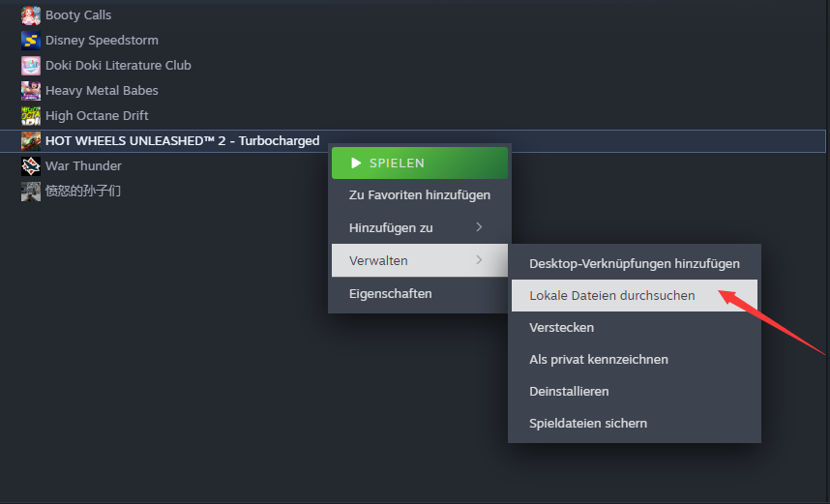Select War Thunder in the library list
The width and height of the screenshot is (830, 504).
83,166
